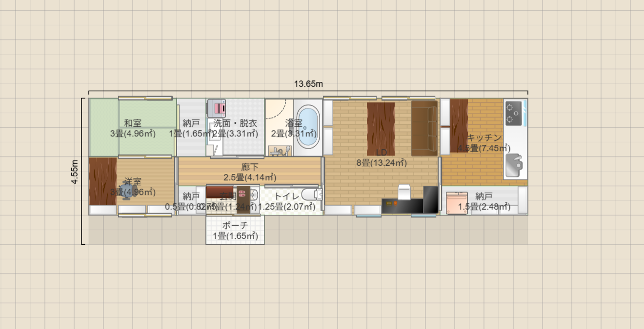This screenshot has height=329, width=644.
Task: Click the bathtub in the 浴室
Action: (307, 127)
